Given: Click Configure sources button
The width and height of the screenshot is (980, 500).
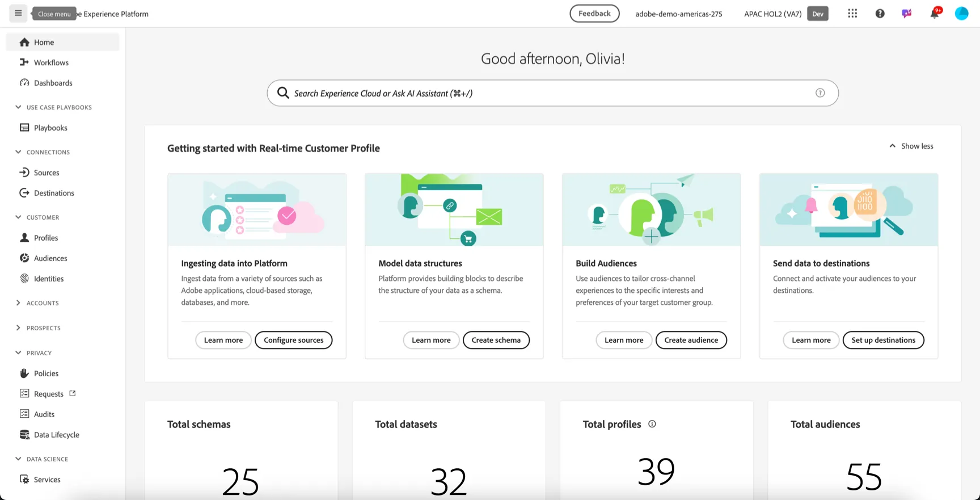Looking at the screenshot, I should point(293,340).
